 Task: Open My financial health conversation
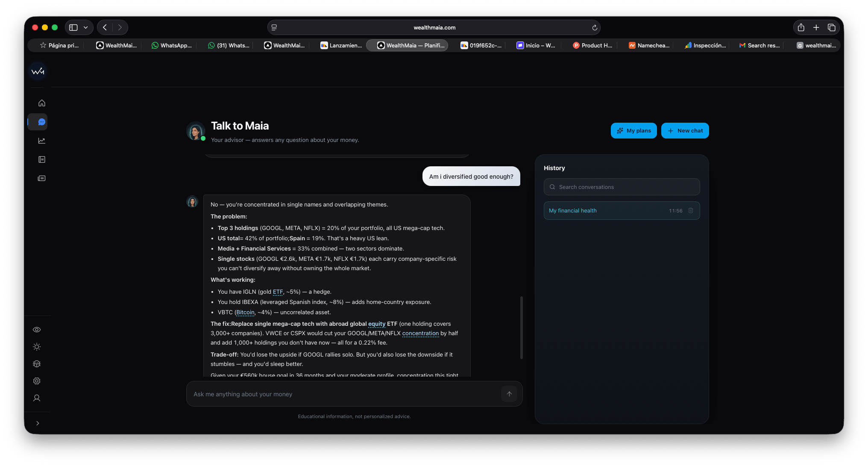tap(622, 211)
